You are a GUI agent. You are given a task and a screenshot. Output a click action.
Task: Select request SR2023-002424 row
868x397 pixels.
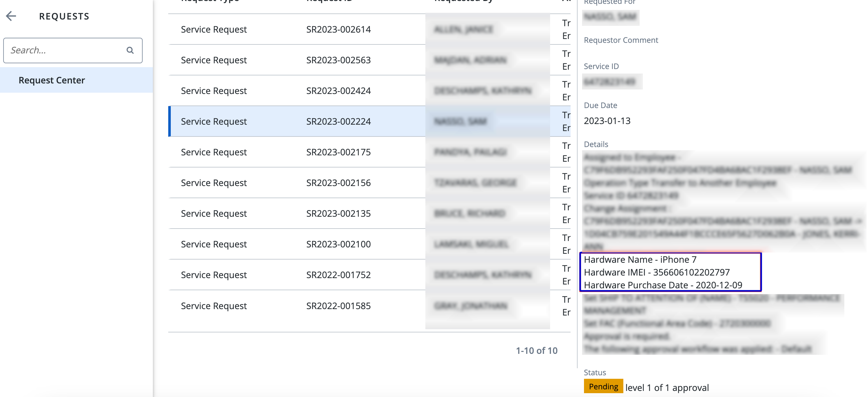point(338,90)
